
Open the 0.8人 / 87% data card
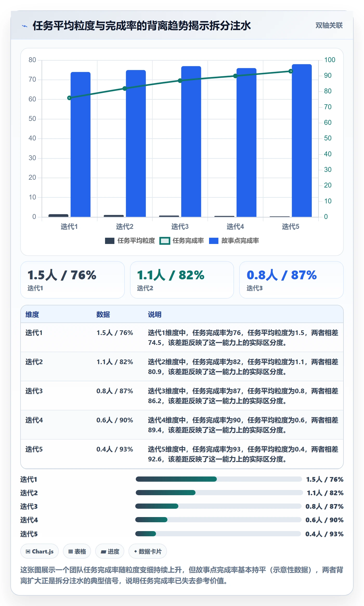coord(291,280)
